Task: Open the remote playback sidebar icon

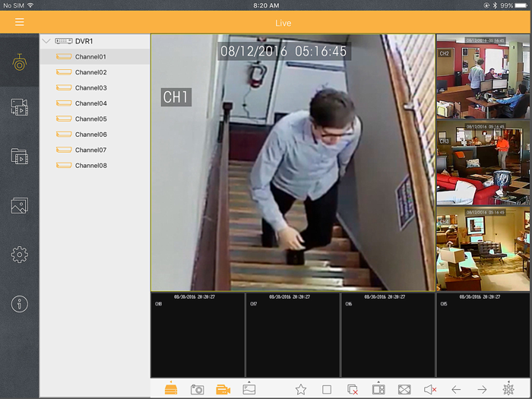Action: 19,107
